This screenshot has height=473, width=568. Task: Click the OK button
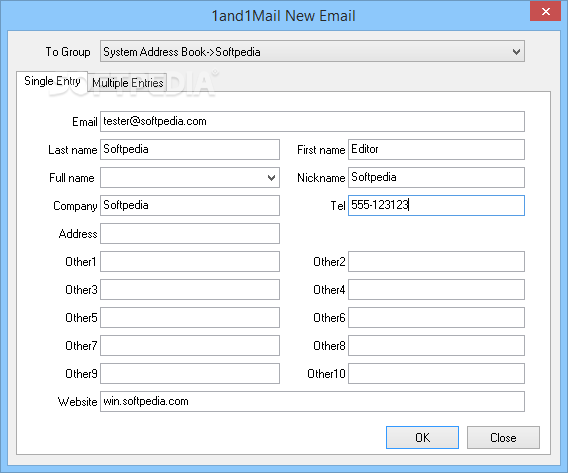coord(422,438)
